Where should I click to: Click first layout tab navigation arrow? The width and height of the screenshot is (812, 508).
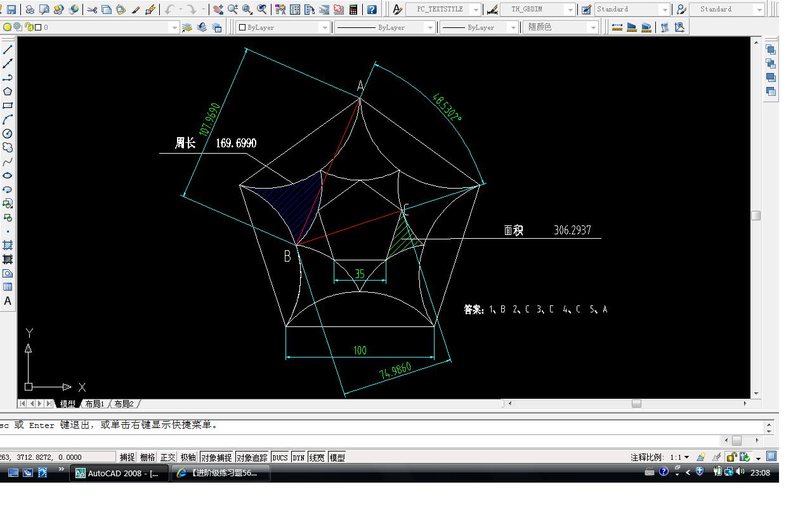pos(22,404)
